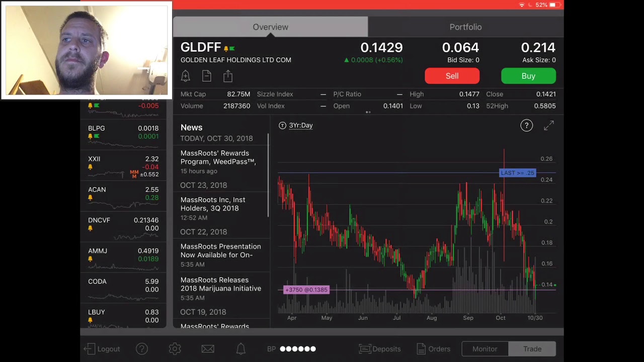Viewport: 644px width, 362px height.
Task: Tap the alert bell under AMMJ
Action: [x=90, y=259]
